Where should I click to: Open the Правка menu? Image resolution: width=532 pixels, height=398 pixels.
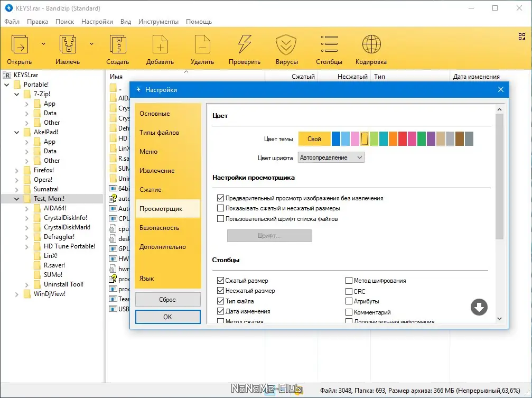(38, 21)
